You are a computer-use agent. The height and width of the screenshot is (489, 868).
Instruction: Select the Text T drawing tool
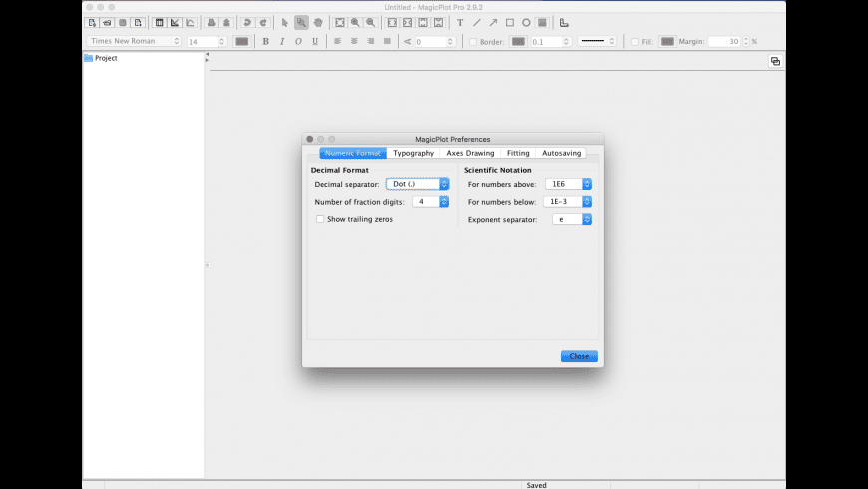click(460, 23)
